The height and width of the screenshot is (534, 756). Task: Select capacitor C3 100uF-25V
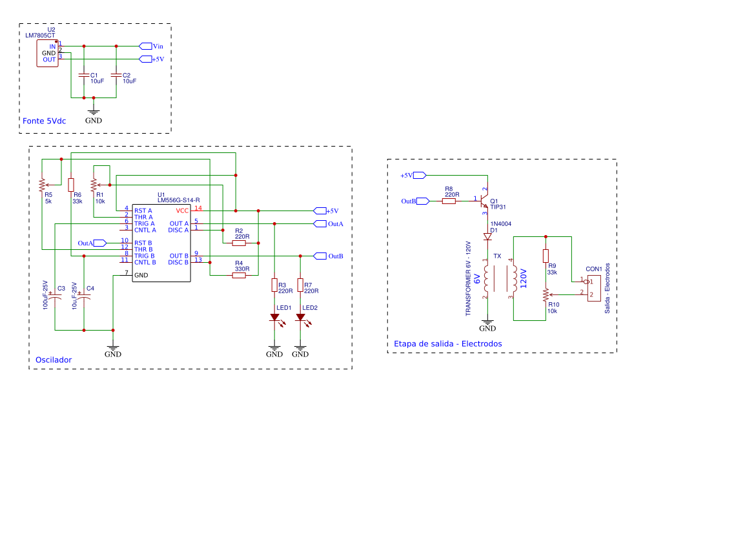[55, 296]
